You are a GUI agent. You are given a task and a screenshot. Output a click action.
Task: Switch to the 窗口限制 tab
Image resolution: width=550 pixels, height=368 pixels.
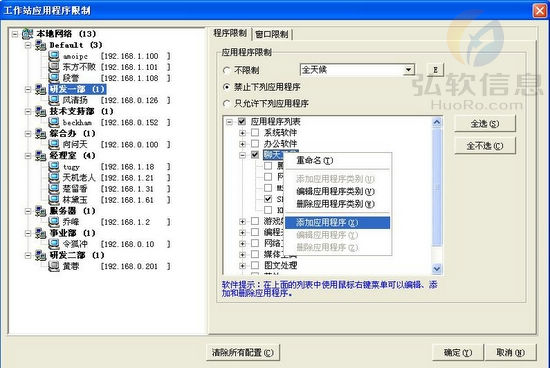click(x=272, y=34)
